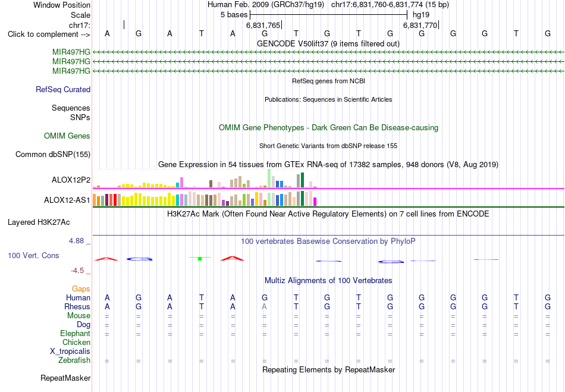Screen dimensions: 565x392
Task: Open '100 vertebrates Basewise Conservation by PhyloP' title
Action: click(x=328, y=242)
